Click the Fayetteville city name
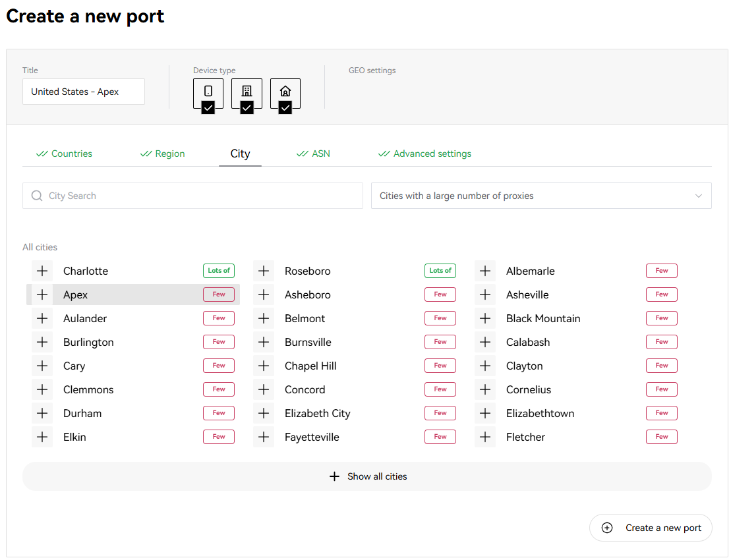 point(312,437)
